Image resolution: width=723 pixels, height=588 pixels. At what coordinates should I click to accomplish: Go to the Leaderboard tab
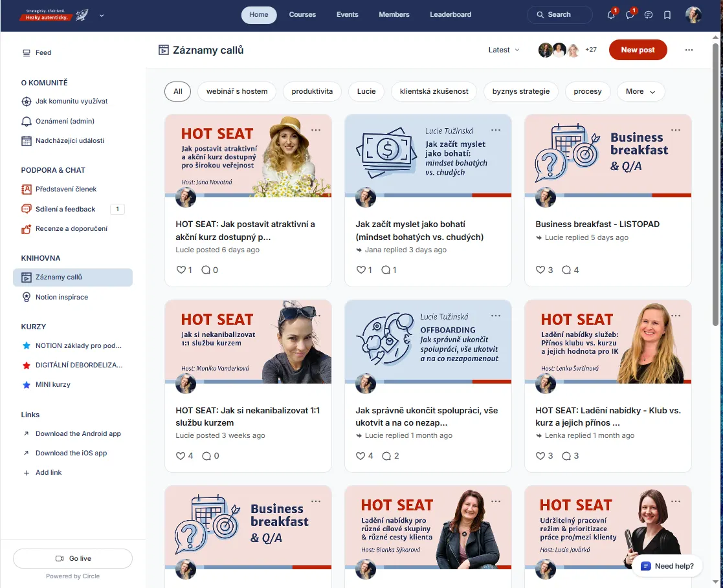pos(450,15)
